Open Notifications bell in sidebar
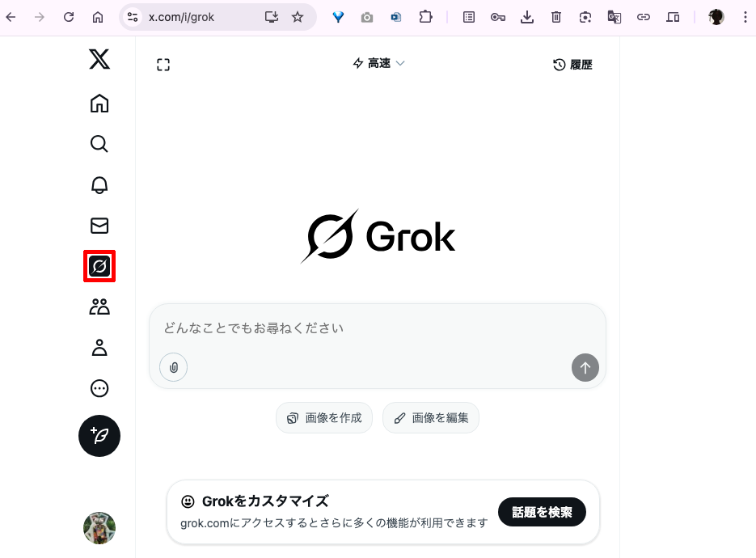The height and width of the screenshot is (558, 756). tap(99, 184)
